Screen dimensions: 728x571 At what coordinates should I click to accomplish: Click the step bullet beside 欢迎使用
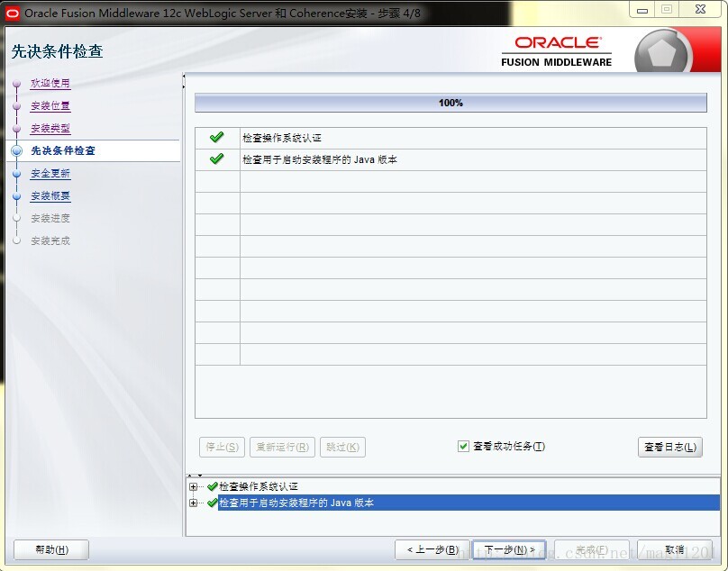[17, 84]
